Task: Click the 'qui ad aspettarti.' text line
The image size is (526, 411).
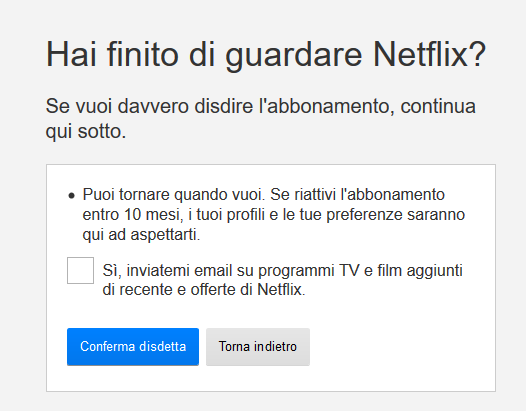Action: [141, 235]
